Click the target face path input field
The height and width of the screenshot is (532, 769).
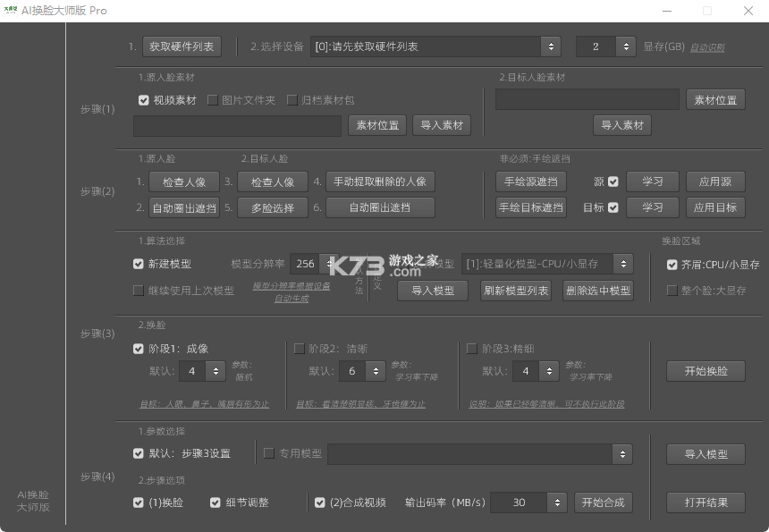click(587, 99)
